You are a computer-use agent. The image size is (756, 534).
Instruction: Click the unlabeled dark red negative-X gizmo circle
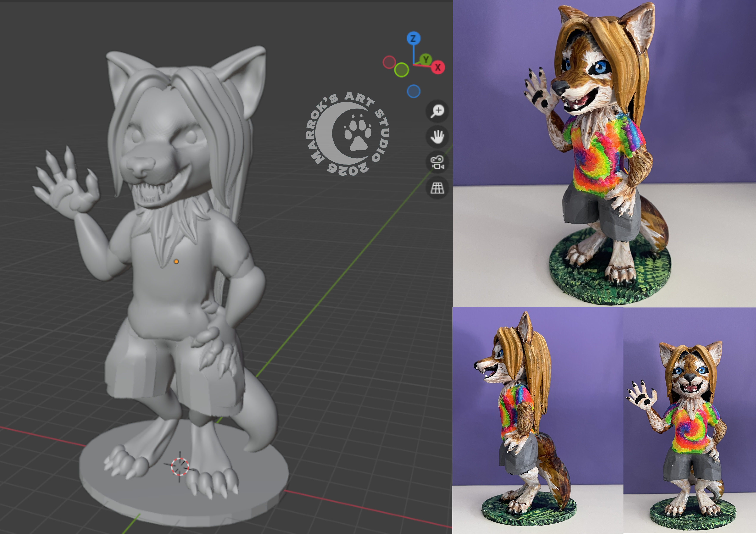(389, 62)
